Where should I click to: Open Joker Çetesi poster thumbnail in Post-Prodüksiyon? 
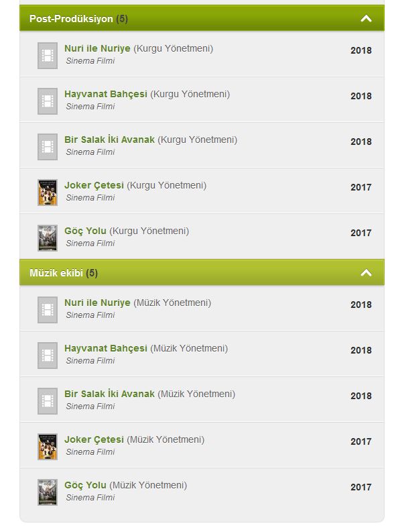[48, 193]
